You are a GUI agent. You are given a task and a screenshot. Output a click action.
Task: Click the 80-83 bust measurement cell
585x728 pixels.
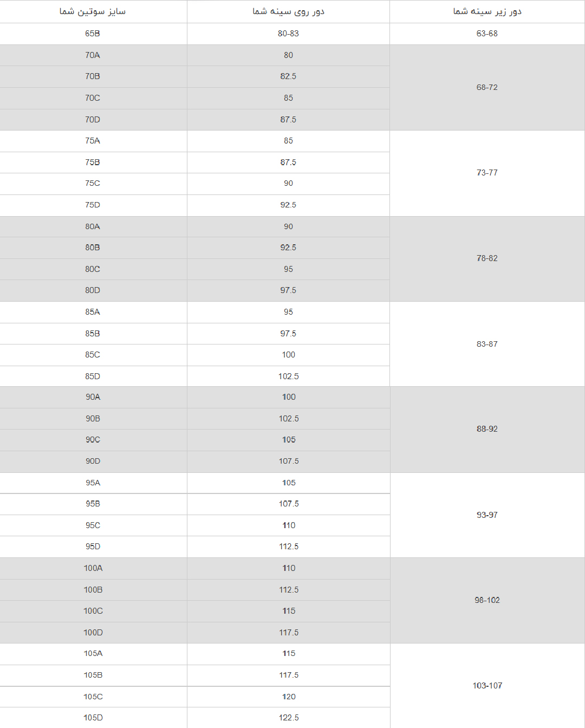288,34
